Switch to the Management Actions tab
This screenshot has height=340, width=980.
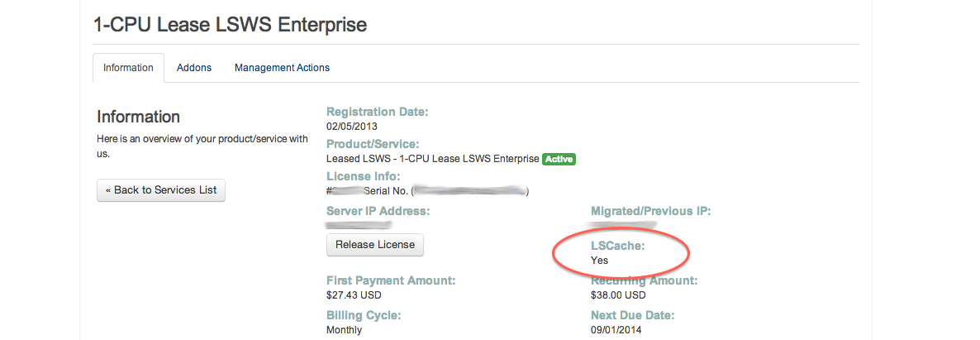pos(282,68)
